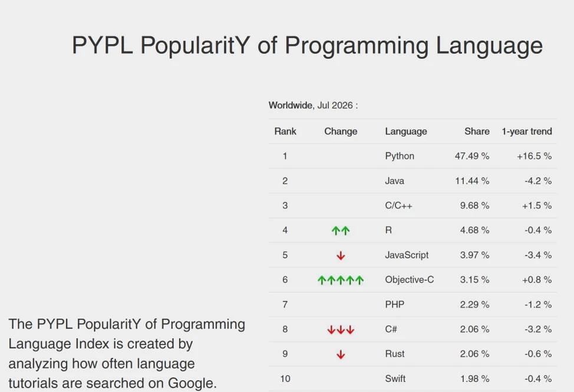Select the C/C++ language cell

pos(398,205)
